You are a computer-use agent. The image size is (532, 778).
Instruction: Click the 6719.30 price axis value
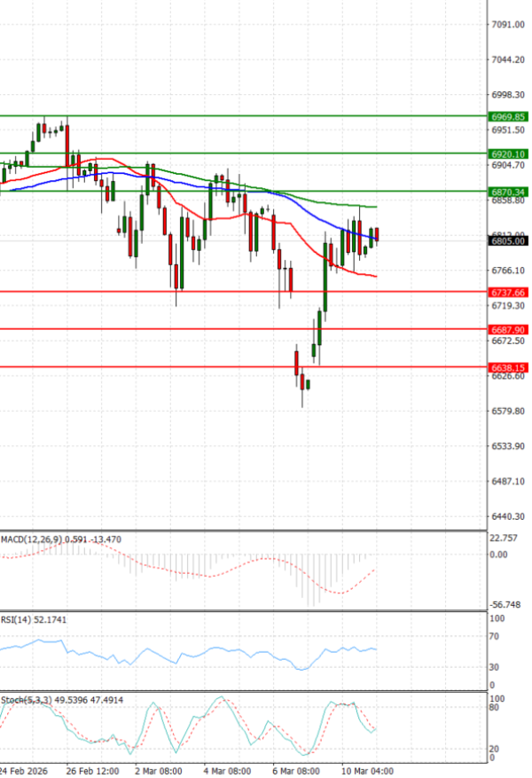[508, 306]
